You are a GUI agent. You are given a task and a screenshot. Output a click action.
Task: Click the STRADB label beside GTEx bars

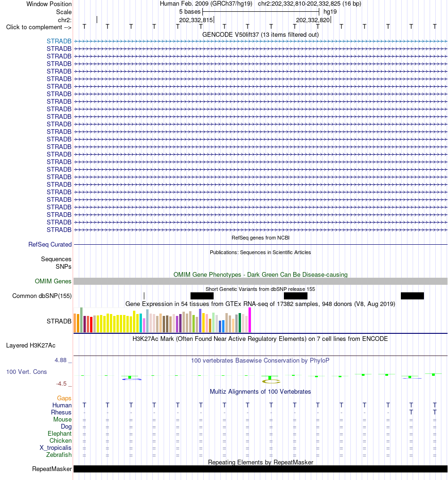pos(59,321)
